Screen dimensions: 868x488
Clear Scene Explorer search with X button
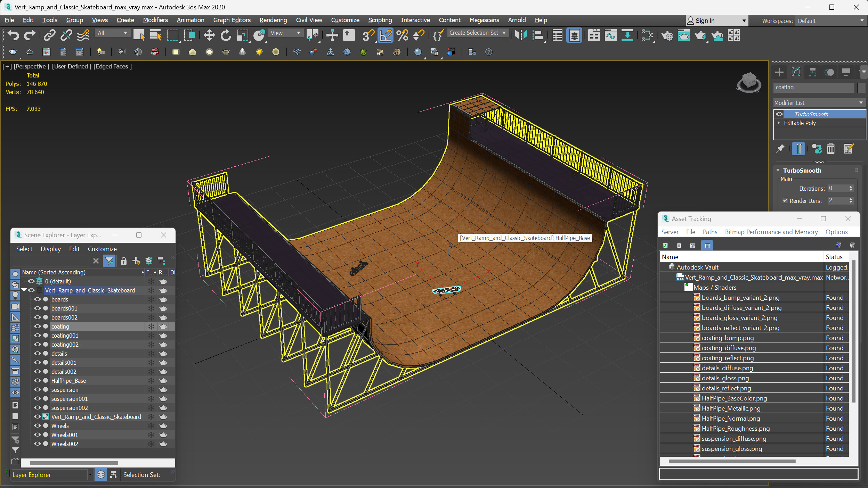pyautogui.click(x=96, y=261)
